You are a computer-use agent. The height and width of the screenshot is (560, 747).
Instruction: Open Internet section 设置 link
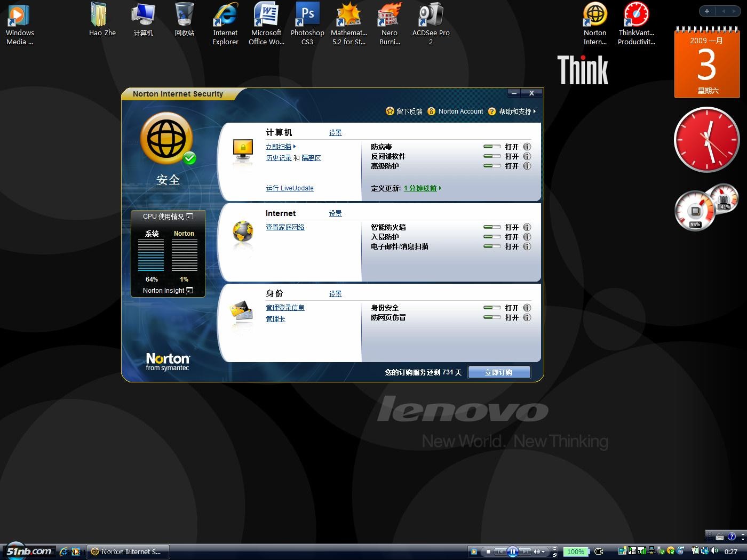(x=335, y=213)
